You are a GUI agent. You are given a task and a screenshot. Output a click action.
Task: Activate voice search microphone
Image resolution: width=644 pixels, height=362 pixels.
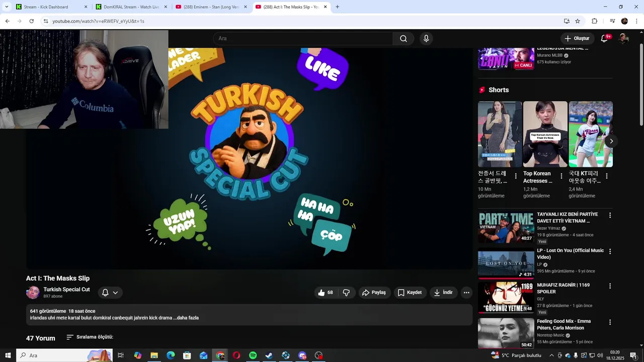pos(426,39)
